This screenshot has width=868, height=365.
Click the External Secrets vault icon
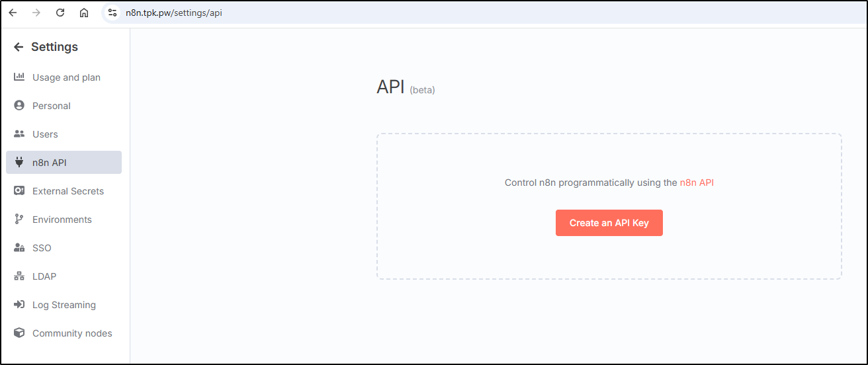(x=19, y=191)
